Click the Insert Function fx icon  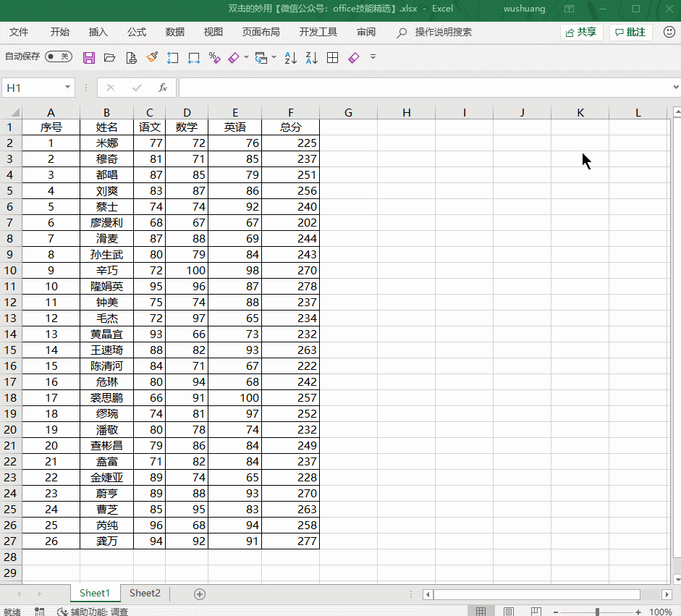[x=163, y=88]
